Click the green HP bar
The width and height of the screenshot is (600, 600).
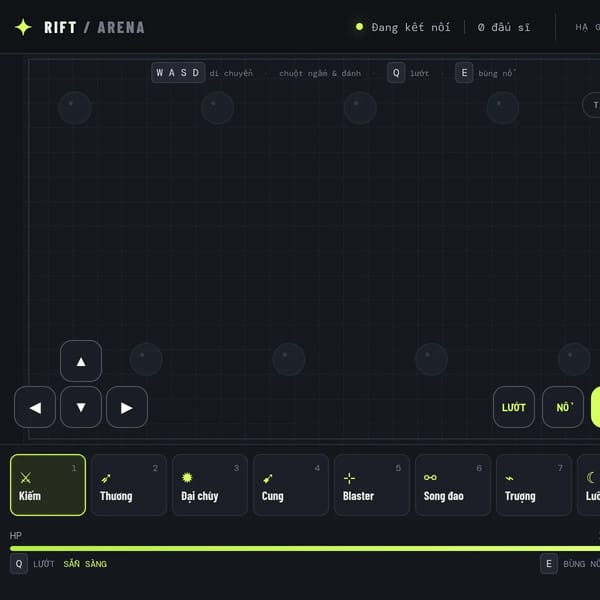305,548
